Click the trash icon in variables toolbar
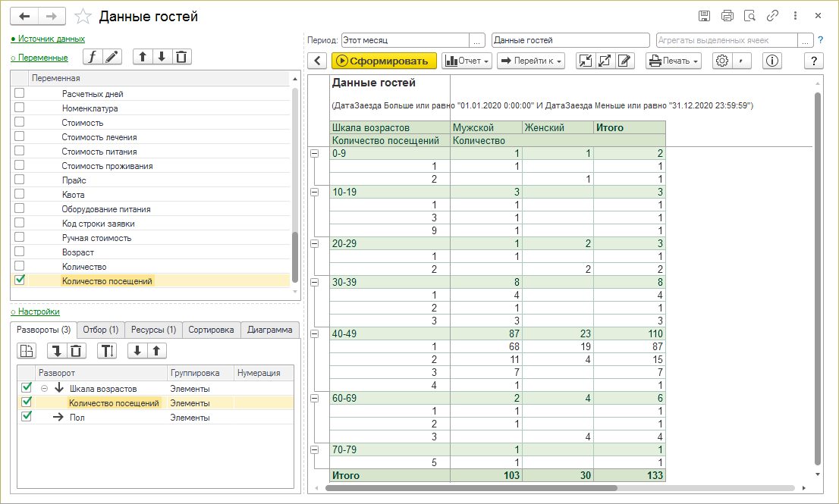This screenshot has height=504, width=839. [181, 57]
